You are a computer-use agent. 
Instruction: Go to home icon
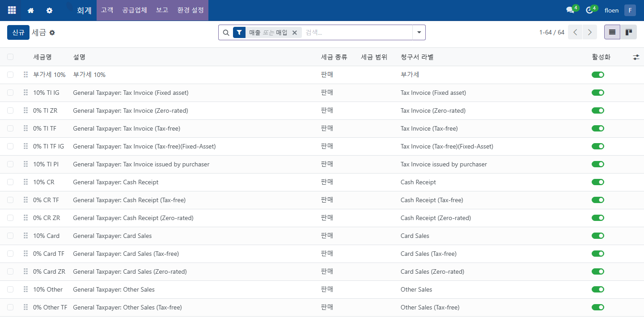tap(31, 10)
